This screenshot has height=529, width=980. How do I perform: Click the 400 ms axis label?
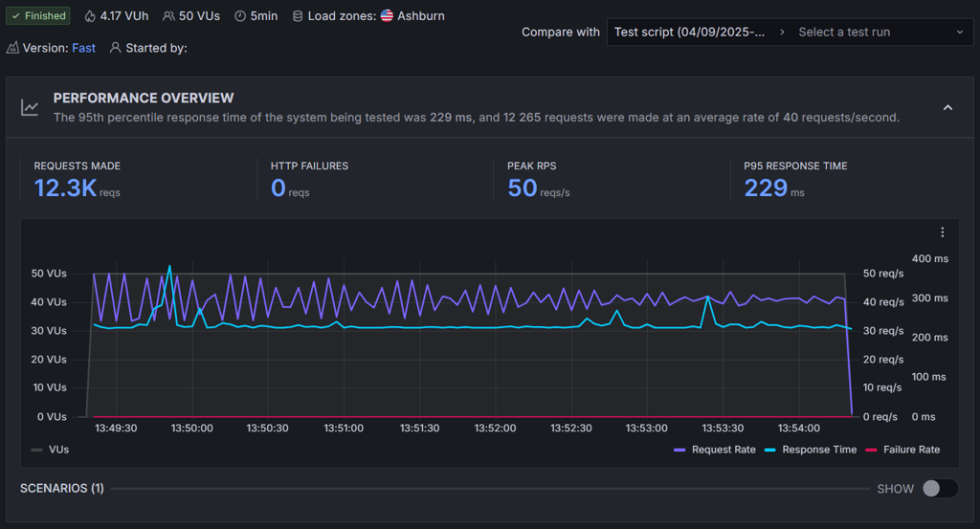pos(930,258)
